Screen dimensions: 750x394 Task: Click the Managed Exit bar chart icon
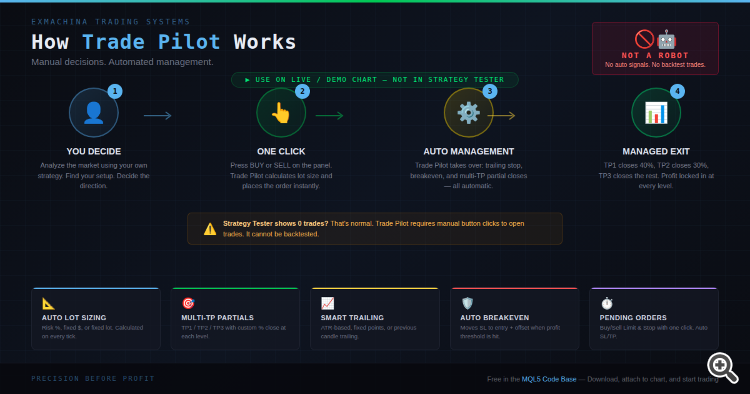click(x=656, y=113)
